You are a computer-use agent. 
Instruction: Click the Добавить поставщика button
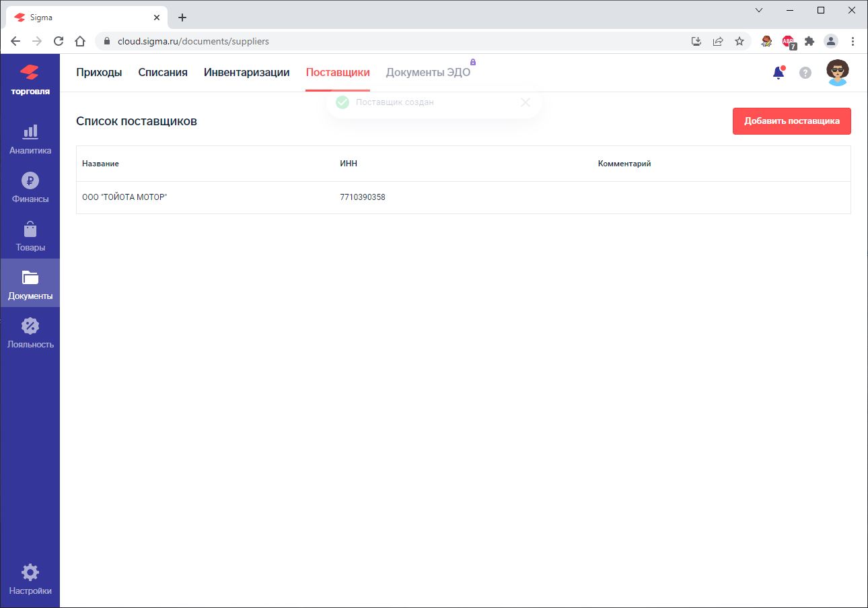click(x=791, y=121)
